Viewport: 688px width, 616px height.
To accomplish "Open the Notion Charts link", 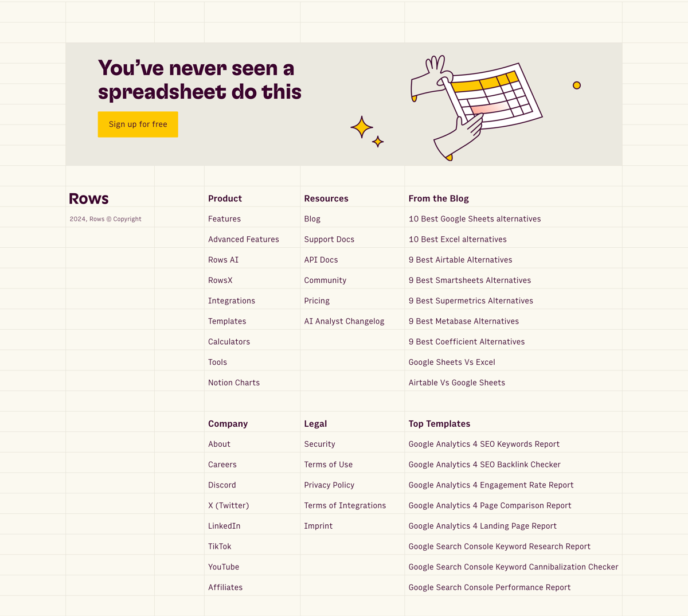I will pyautogui.click(x=234, y=382).
